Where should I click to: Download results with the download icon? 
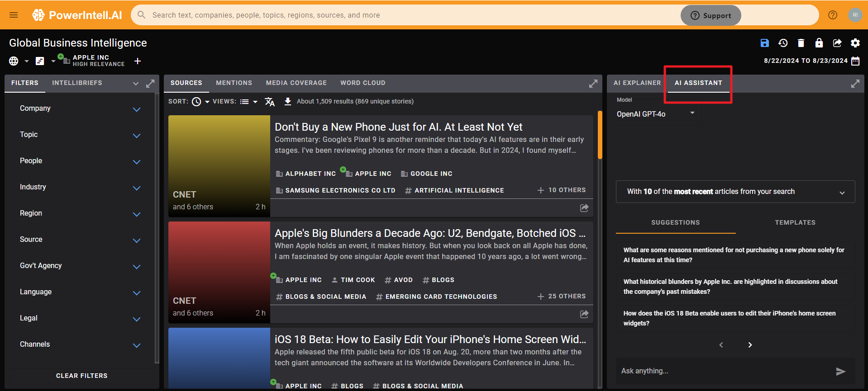pyautogui.click(x=288, y=102)
